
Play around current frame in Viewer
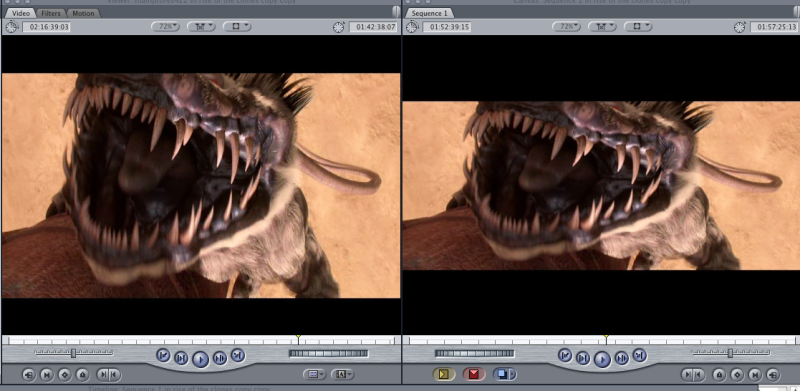click(x=219, y=358)
